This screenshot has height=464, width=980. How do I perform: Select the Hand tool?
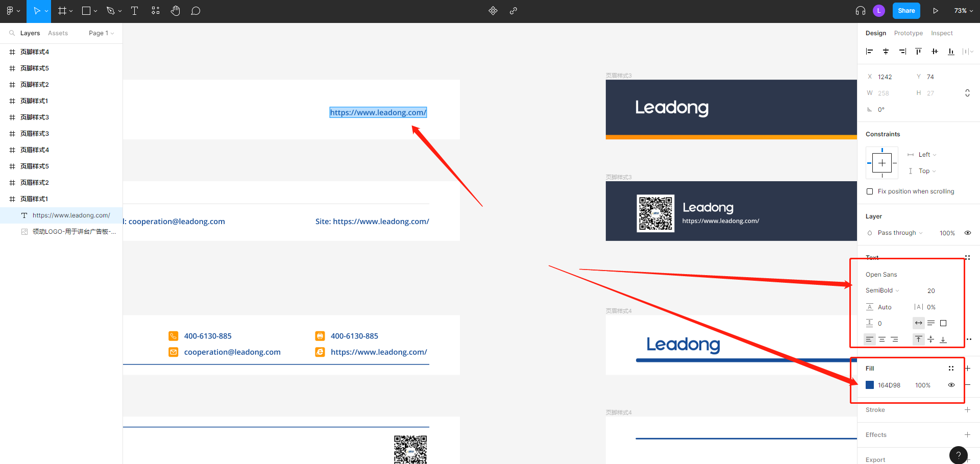click(x=176, y=11)
